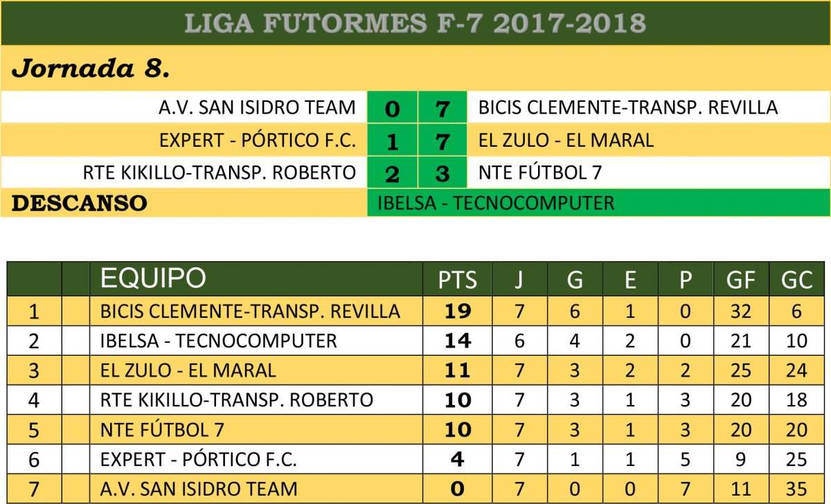Click the E column header
The width and height of the screenshot is (831, 504).
630,280
